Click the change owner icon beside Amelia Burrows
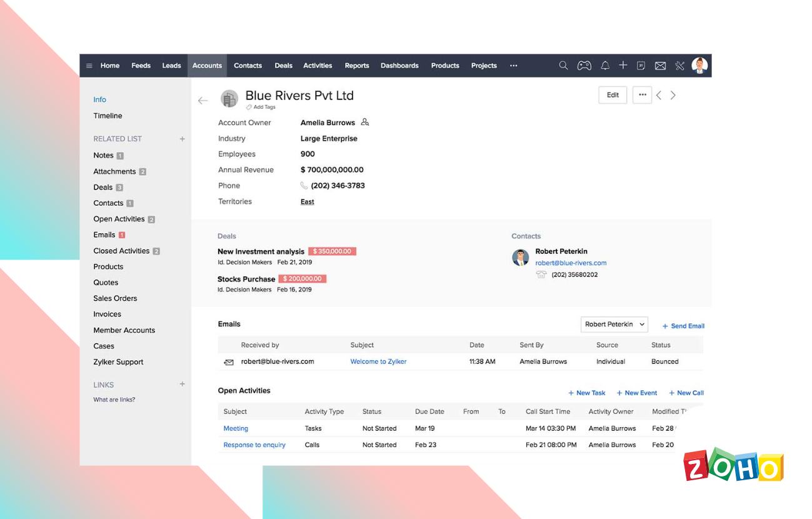Viewport: 812px width, 519px height. coord(365,122)
